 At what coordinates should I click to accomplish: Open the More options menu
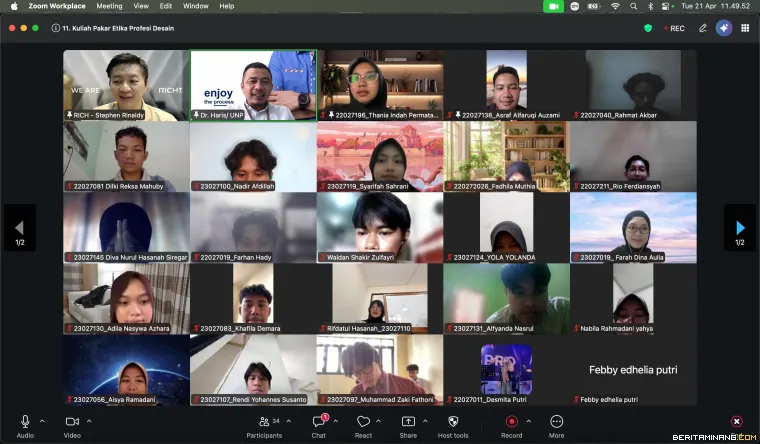pyautogui.click(x=556, y=422)
